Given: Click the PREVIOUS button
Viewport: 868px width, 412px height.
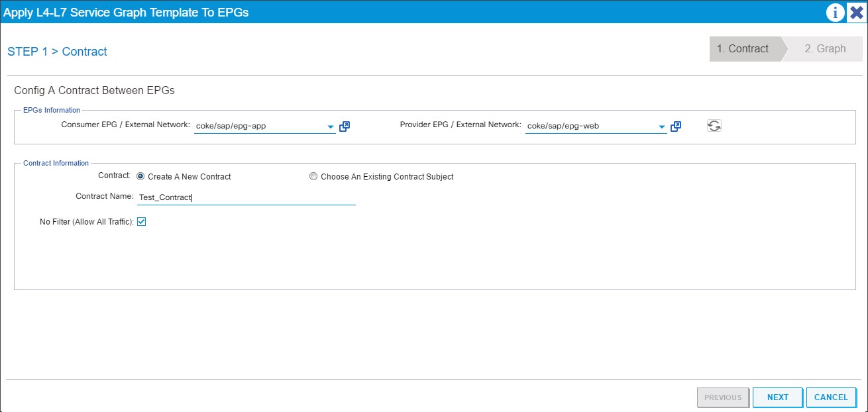Looking at the screenshot, I should click(x=723, y=397).
